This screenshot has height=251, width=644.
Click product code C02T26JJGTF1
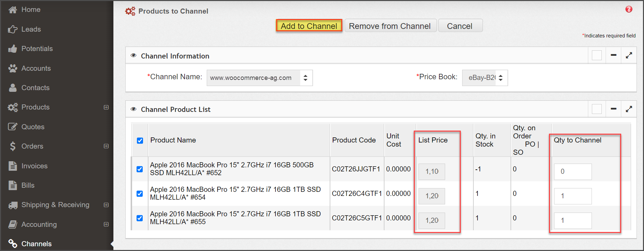point(356,169)
